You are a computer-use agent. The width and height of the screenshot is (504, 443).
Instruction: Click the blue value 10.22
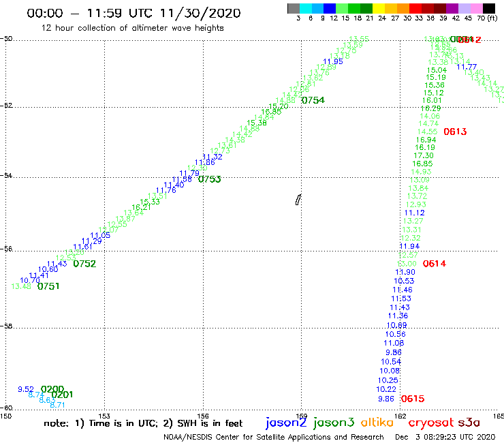(x=386, y=389)
